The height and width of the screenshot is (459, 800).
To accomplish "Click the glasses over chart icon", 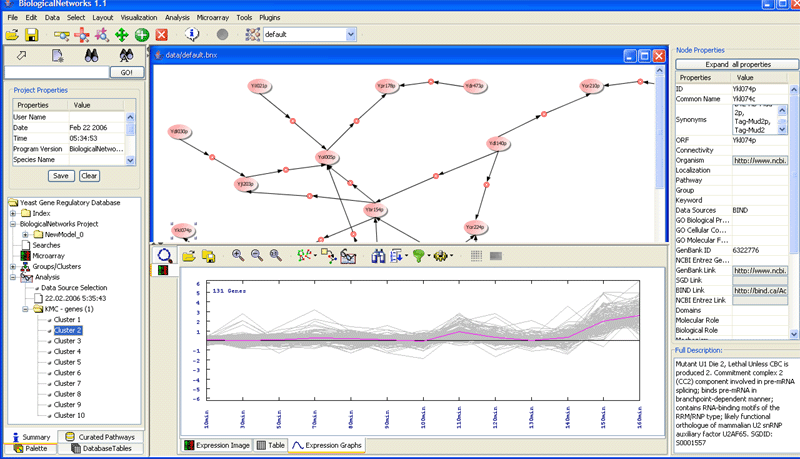I will pos(348,256).
